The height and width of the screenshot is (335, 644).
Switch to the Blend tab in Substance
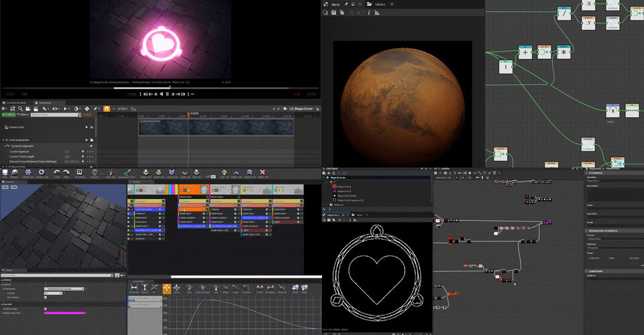pyautogui.click(x=335, y=4)
